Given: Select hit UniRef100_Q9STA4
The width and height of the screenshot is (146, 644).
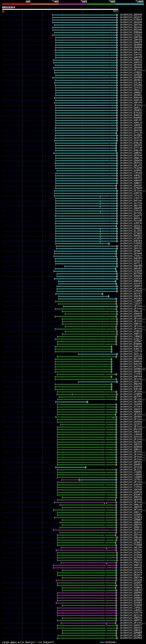Looking at the screenshot, I should click(131, 25).
